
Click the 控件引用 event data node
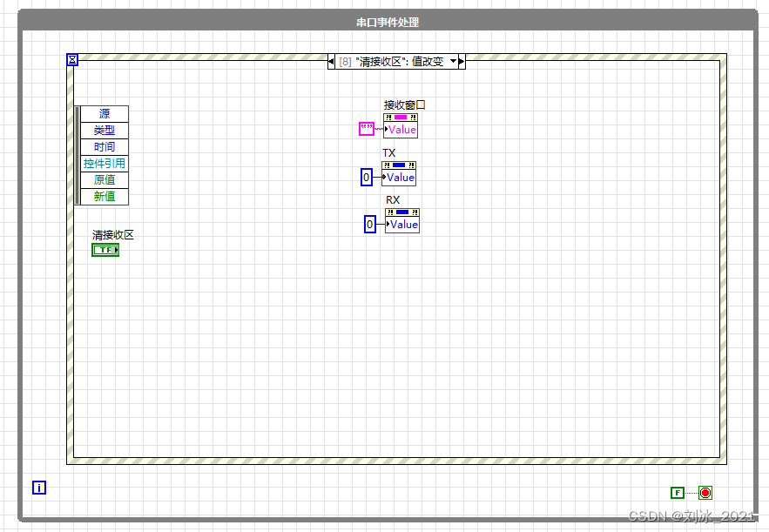tap(105, 164)
